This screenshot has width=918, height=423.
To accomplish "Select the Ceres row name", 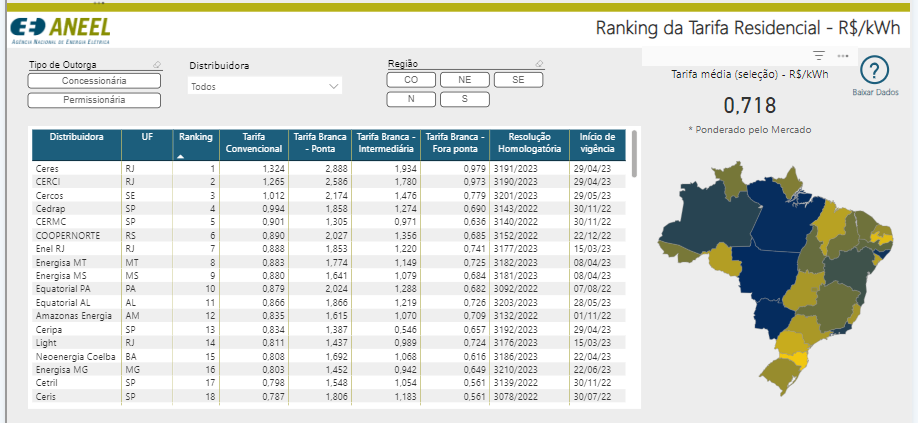I will pyautogui.click(x=47, y=168).
